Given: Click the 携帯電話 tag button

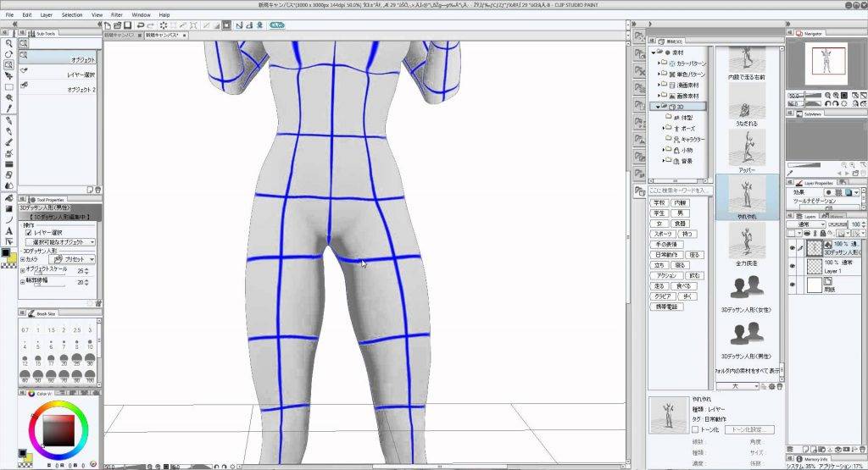Looking at the screenshot, I should [x=666, y=307].
